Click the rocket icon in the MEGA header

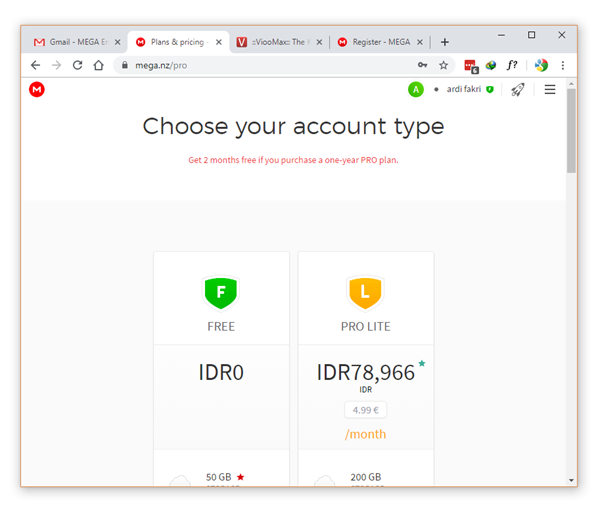pyautogui.click(x=517, y=90)
